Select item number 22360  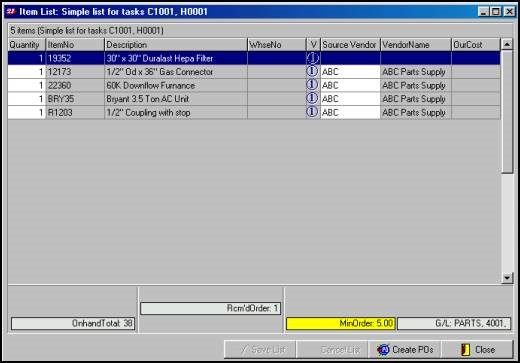60,85
